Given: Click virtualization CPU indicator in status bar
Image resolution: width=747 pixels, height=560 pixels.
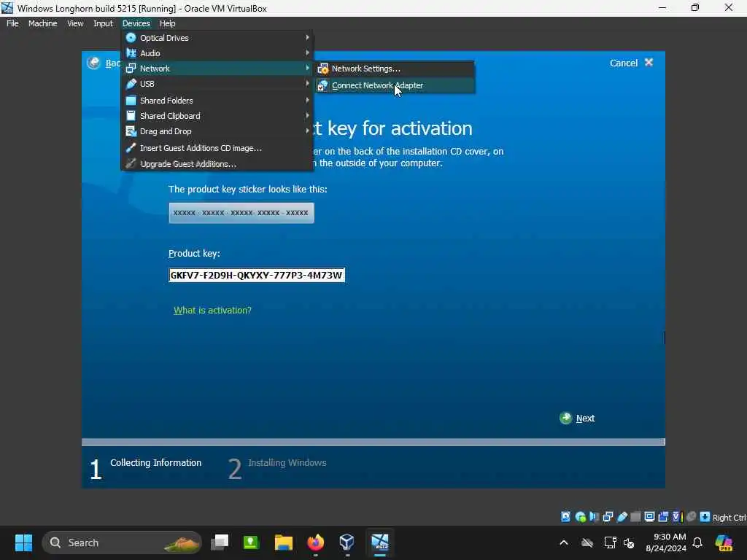Looking at the screenshot, I should [x=677, y=517].
